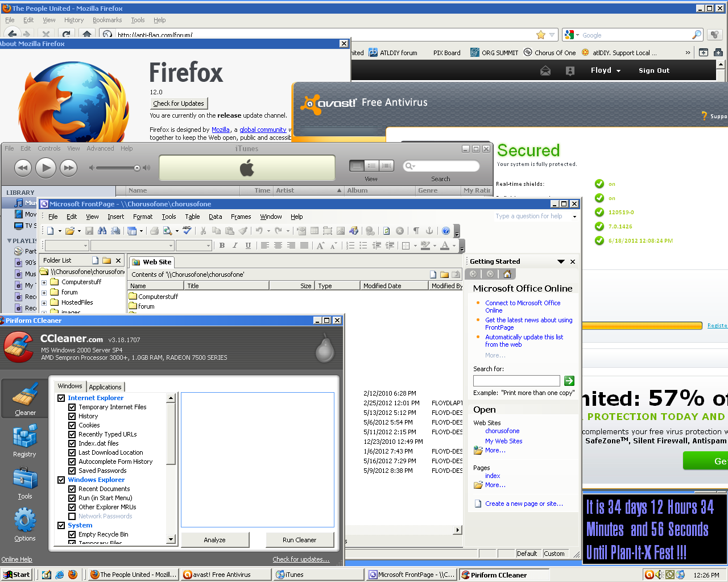Click Sign Out on the forum page
Image resolution: width=728 pixels, height=582 pixels.
point(654,70)
